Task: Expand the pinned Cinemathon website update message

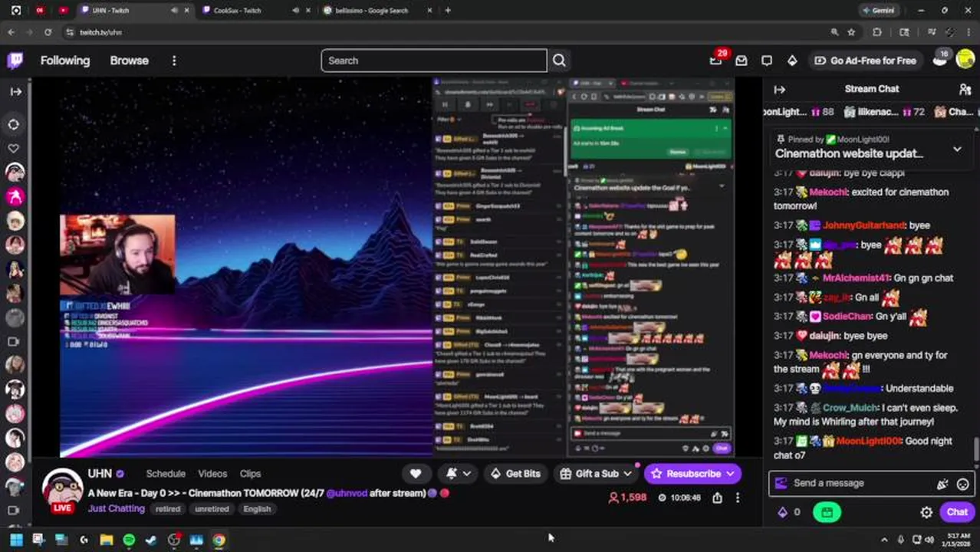Action: [957, 149]
